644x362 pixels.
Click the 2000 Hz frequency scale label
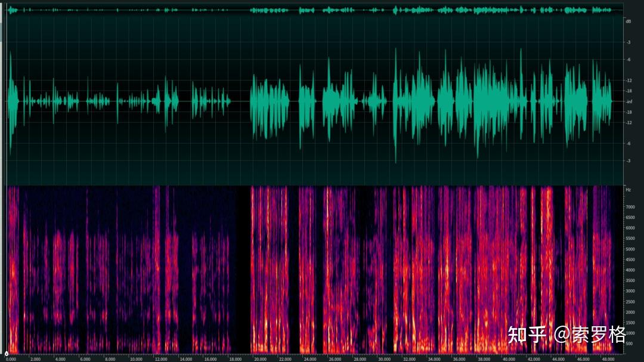[630, 313]
